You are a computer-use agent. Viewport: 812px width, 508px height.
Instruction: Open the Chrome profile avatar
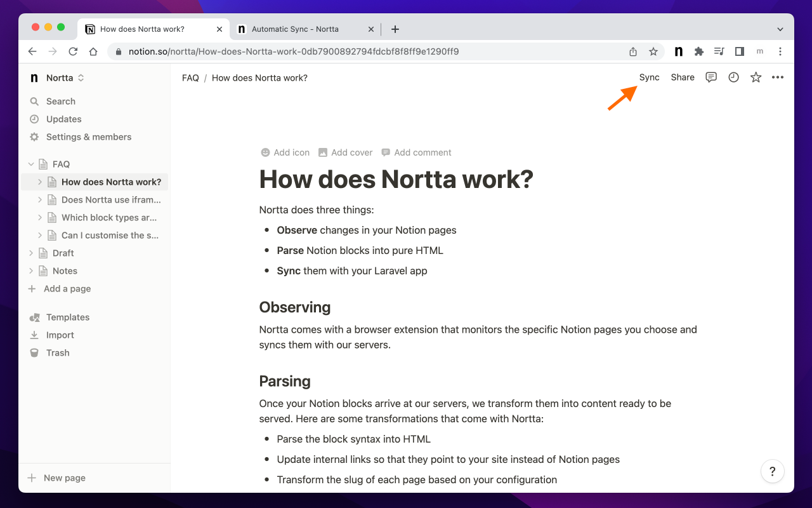(759, 51)
